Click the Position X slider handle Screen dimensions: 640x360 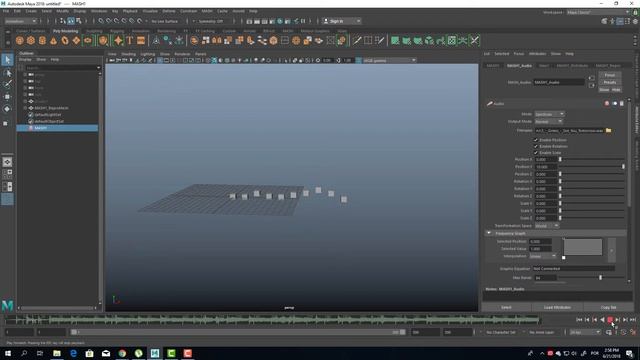(x=560, y=159)
